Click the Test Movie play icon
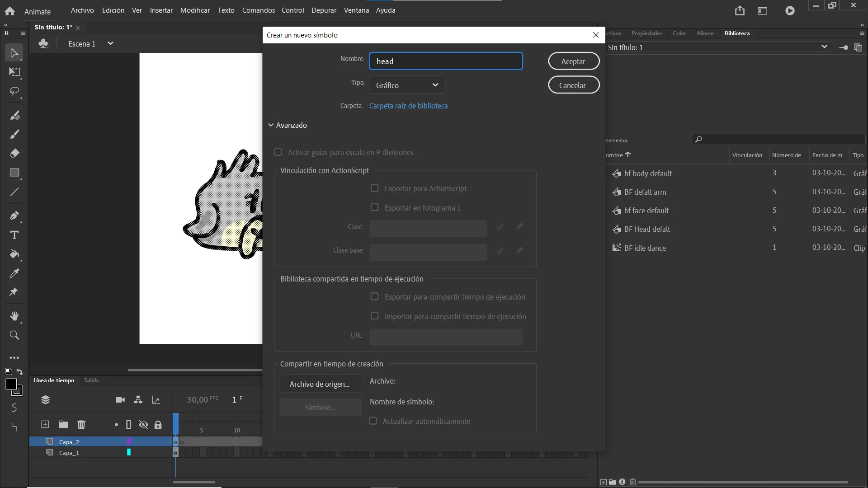Screen dimensions: 868x488 [x=790, y=11]
